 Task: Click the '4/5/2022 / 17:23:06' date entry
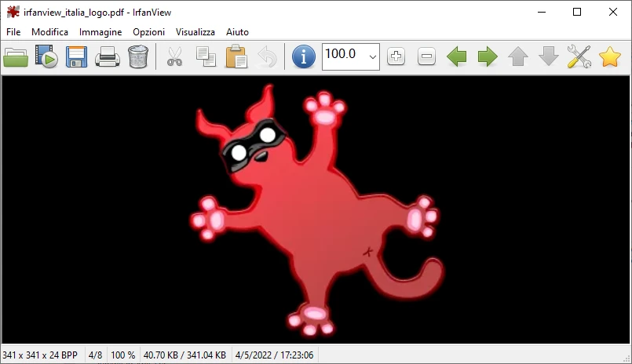coord(274,355)
